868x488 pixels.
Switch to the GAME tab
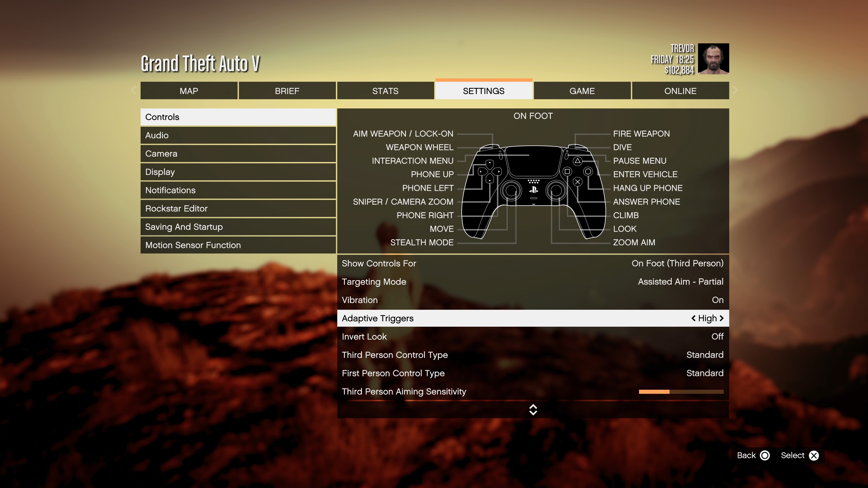[x=582, y=91]
